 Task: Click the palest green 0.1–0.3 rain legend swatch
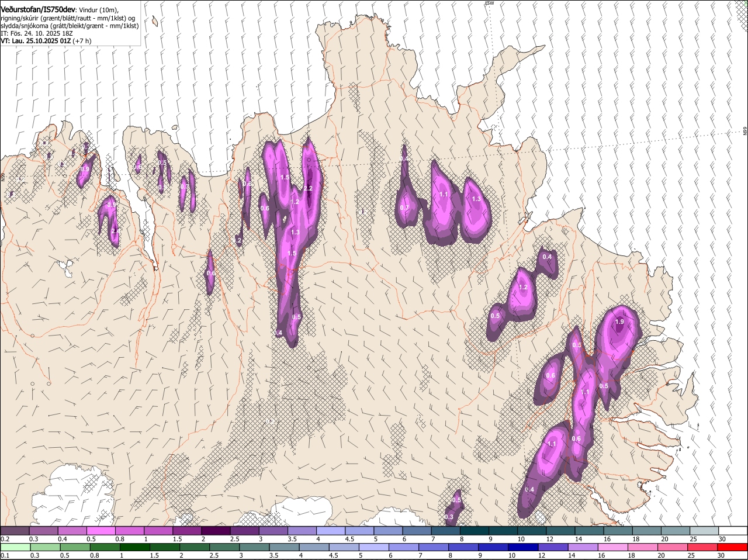(x=15, y=547)
